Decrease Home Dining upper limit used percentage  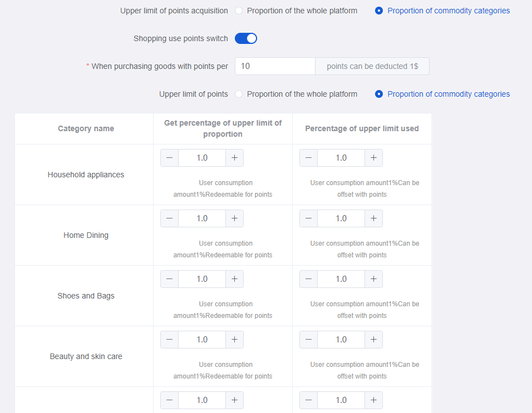[x=308, y=218]
